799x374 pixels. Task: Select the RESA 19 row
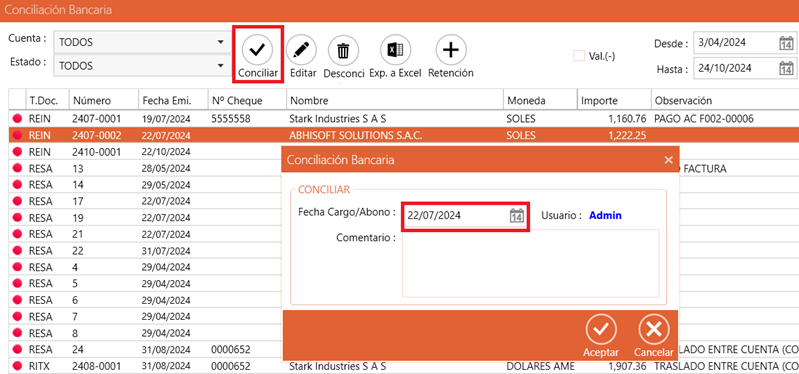[145, 218]
